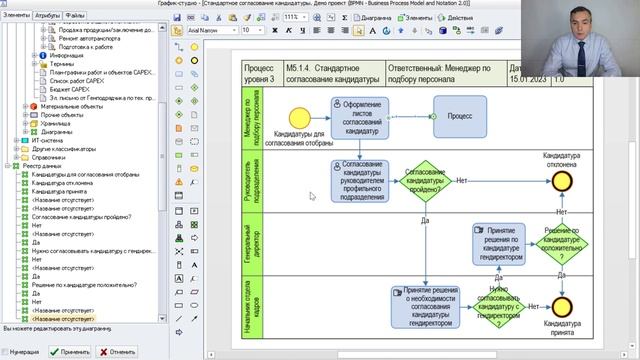Screen dimensions: 640x360
Task: Click the canvas horizontal scrollbar thumb
Action: coord(417,355)
